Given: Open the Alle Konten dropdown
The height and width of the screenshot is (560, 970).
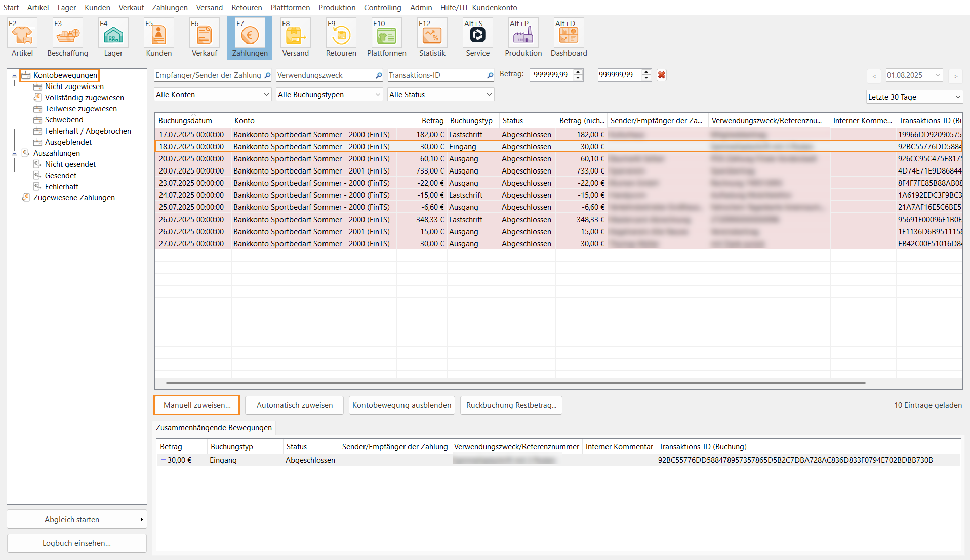Looking at the screenshot, I should click(212, 95).
